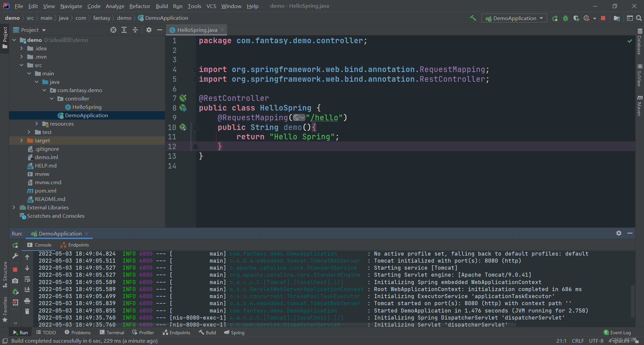
Task: Toggle the Favorites side tool window
Action: 5,309
